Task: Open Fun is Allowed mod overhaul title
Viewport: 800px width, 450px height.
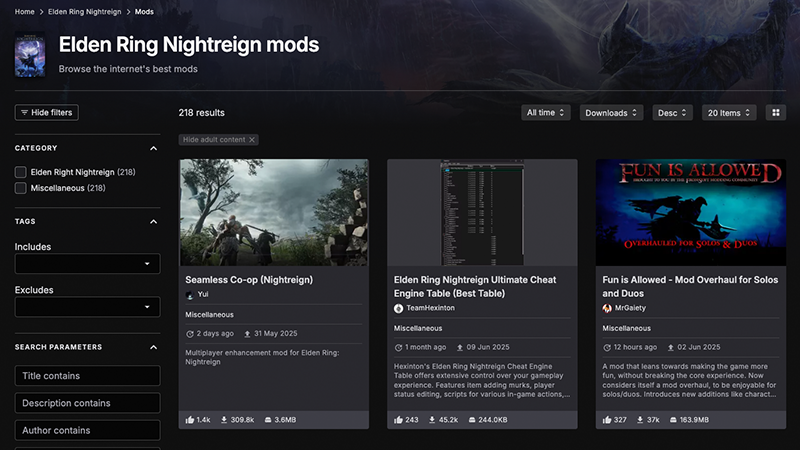Action: tap(690, 287)
